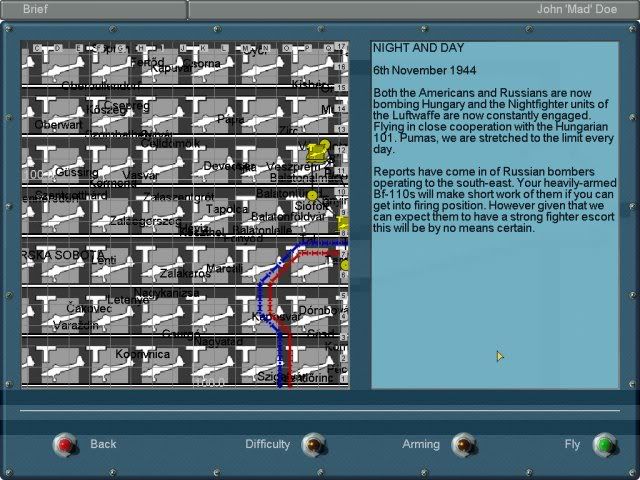Image resolution: width=640 pixels, height=480 pixels.
Task: Click the date 6th November 1944
Action: tap(424, 70)
